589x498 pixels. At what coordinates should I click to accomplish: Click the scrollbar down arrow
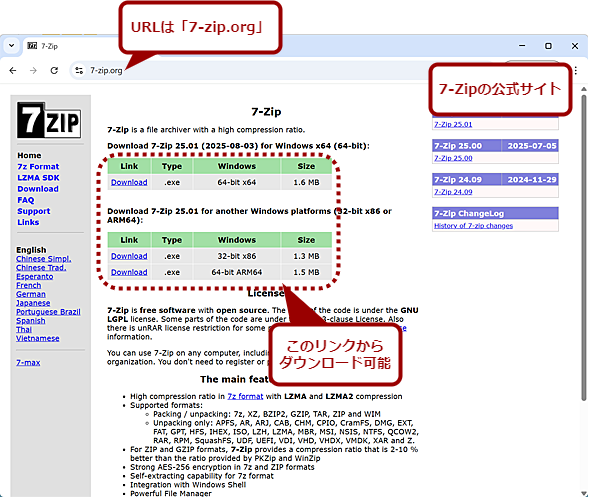coord(583,493)
